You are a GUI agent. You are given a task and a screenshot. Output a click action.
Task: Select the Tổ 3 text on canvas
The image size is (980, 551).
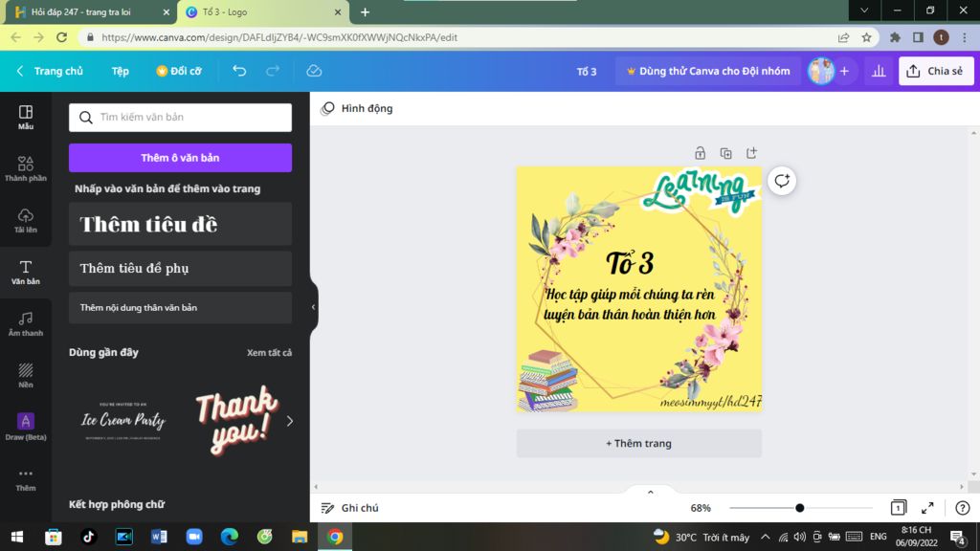[630, 263]
